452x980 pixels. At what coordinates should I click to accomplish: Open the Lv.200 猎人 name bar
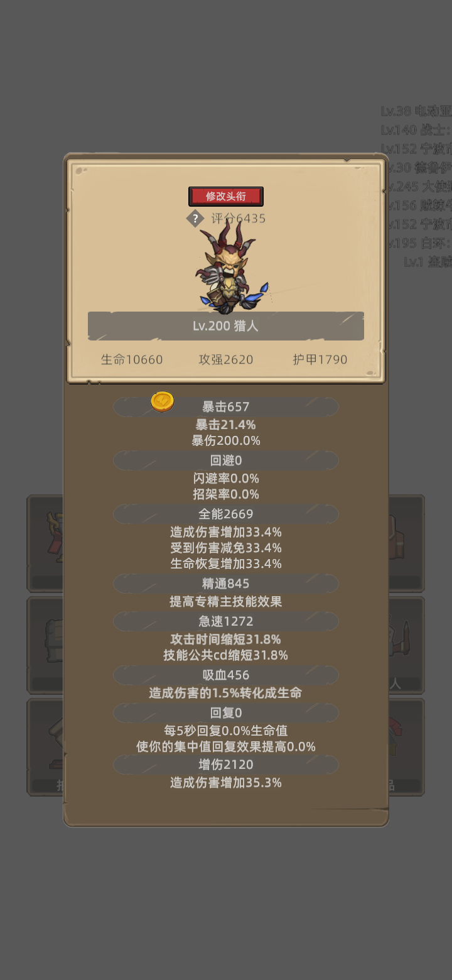(x=225, y=326)
